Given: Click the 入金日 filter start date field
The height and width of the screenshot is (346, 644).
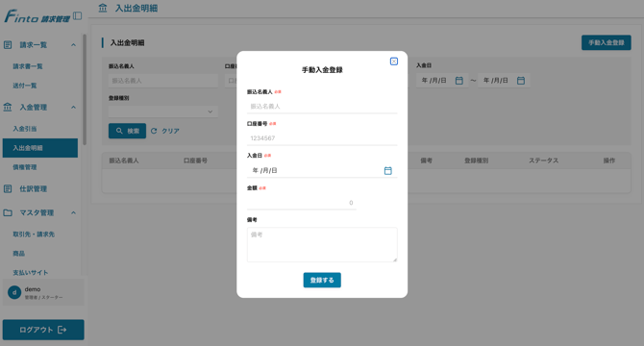Looking at the screenshot, I should pyautogui.click(x=442, y=81).
